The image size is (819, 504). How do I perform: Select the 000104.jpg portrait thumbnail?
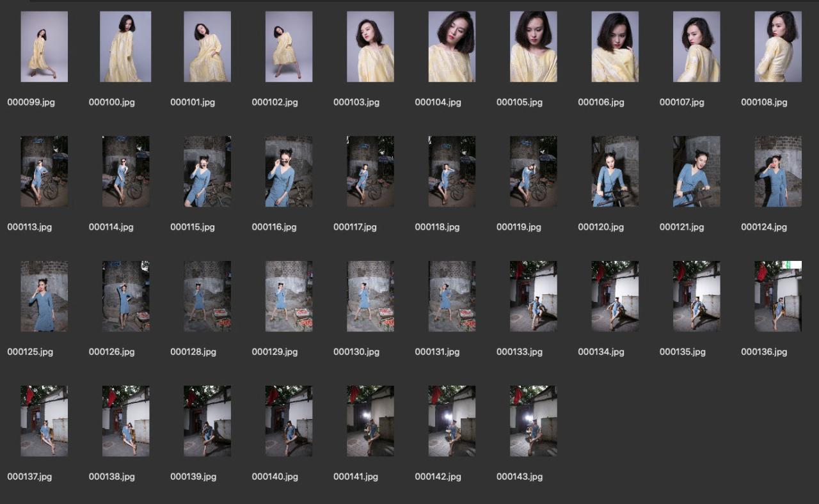click(x=452, y=47)
